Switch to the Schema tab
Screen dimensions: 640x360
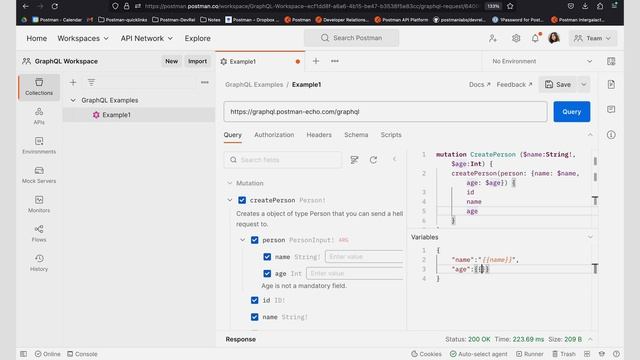[356, 135]
